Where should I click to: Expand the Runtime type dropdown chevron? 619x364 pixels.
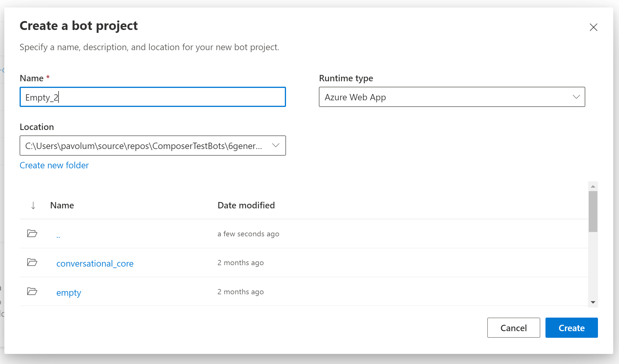pos(576,97)
